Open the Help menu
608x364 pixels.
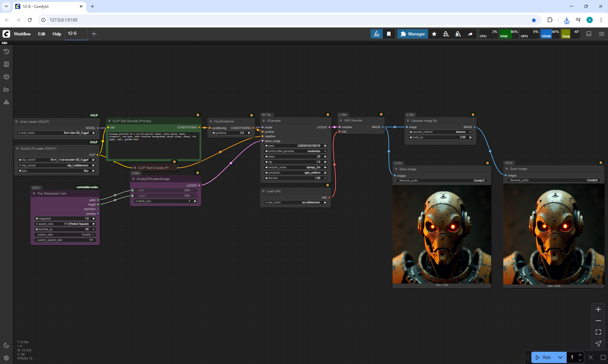coord(57,34)
